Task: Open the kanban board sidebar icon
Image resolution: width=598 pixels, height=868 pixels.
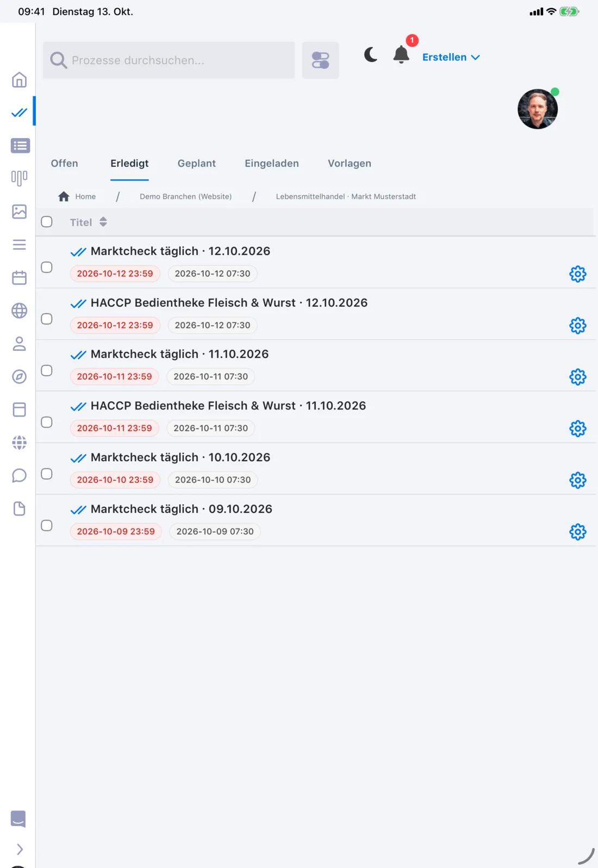Action: (x=19, y=178)
